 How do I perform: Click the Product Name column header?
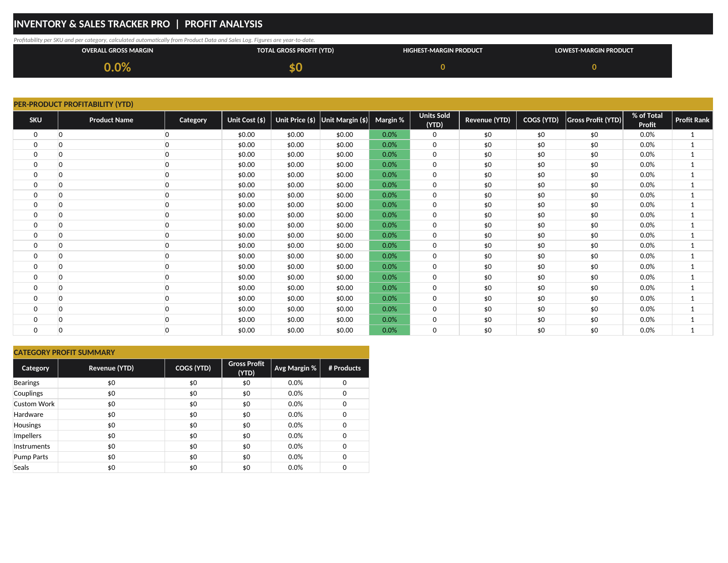click(x=111, y=120)
